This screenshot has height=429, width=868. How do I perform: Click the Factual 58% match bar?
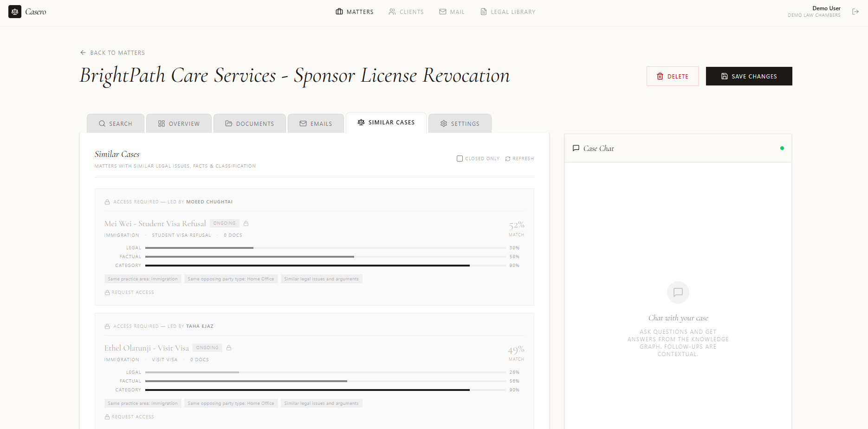tap(325, 257)
